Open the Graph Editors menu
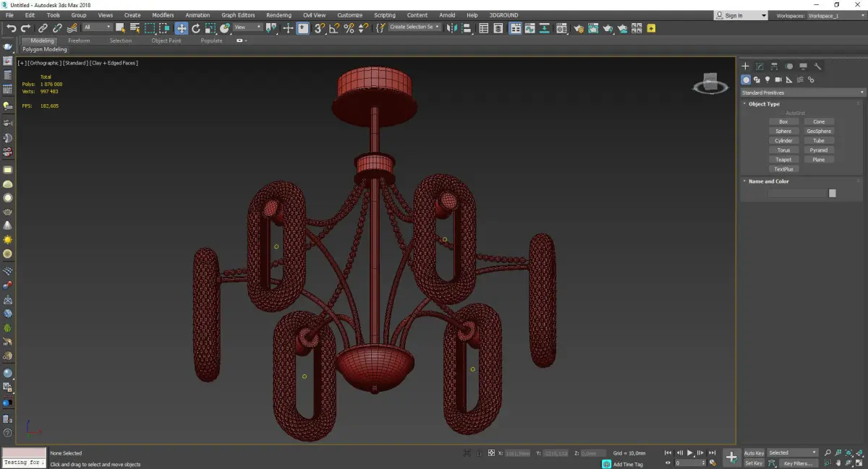 (x=238, y=15)
